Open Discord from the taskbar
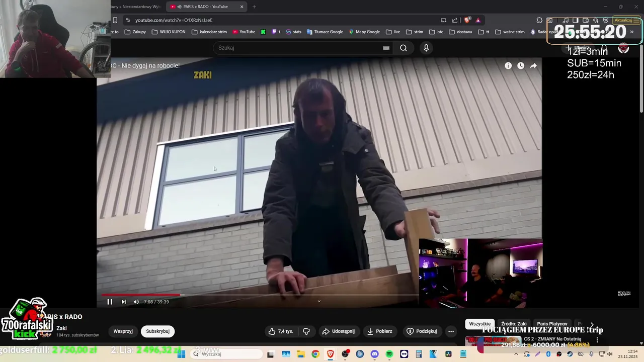 [x=374, y=354]
